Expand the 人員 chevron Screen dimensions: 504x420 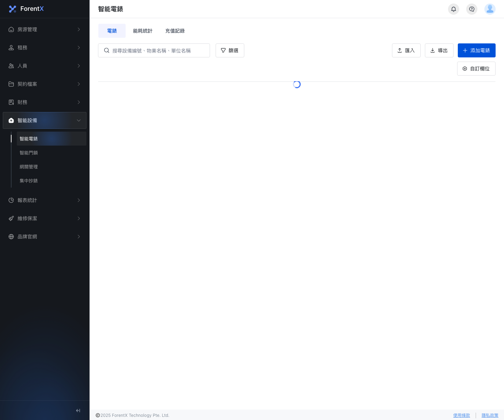[x=79, y=66]
